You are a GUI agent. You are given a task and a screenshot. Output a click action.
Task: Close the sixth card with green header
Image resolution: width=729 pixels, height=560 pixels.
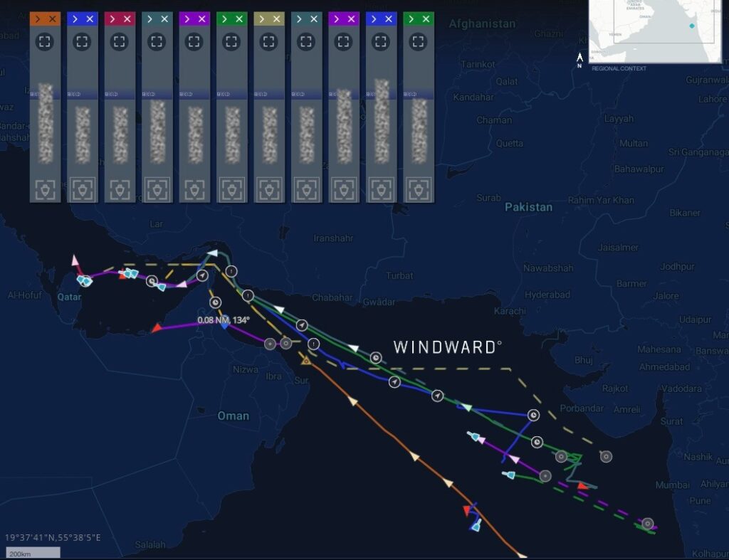click(239, 19)
